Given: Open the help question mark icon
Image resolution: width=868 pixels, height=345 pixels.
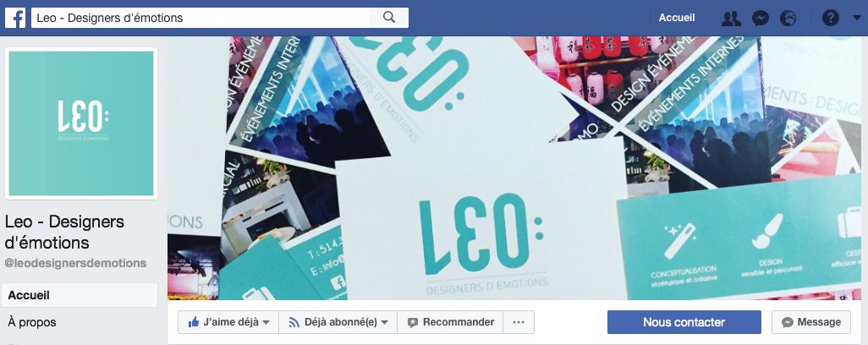Looking at the screenshot, I should [831, 19].
